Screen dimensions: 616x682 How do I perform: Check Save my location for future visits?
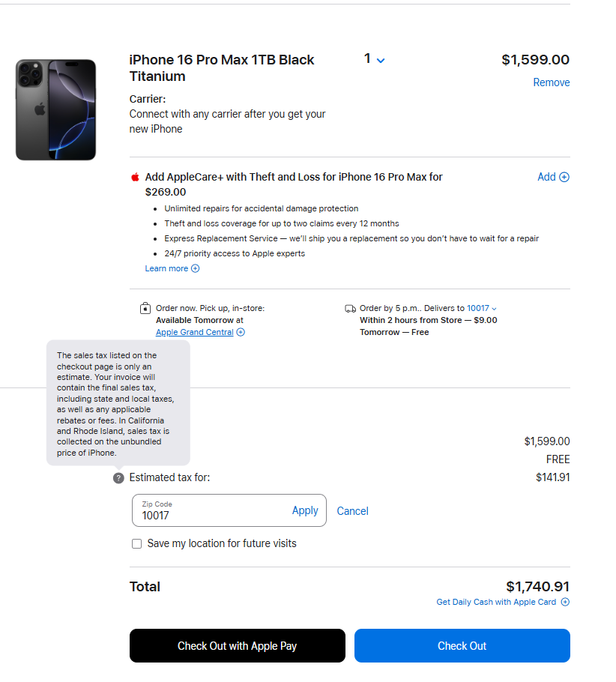[x=136, y=544]
